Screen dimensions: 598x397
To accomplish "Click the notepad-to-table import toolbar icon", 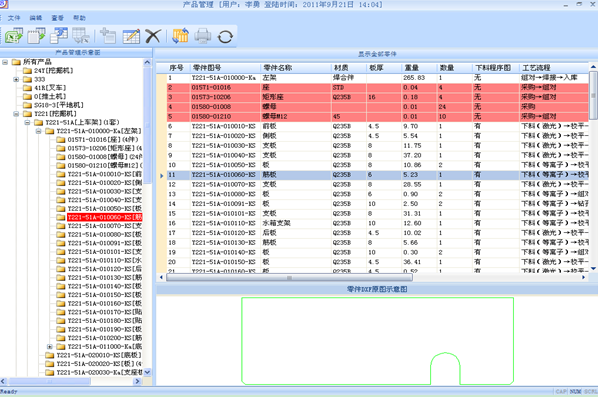I will pos(36,36).
